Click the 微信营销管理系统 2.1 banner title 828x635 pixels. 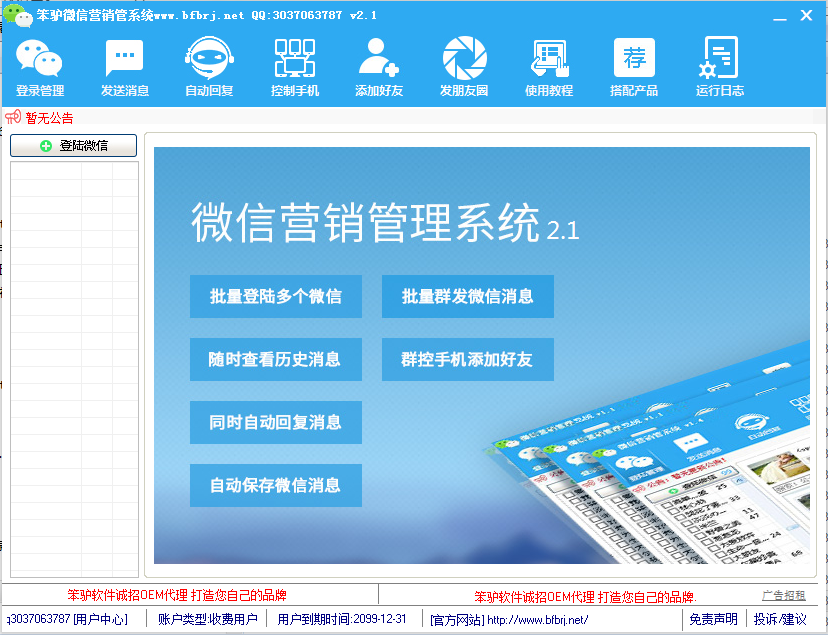point(385,223)
